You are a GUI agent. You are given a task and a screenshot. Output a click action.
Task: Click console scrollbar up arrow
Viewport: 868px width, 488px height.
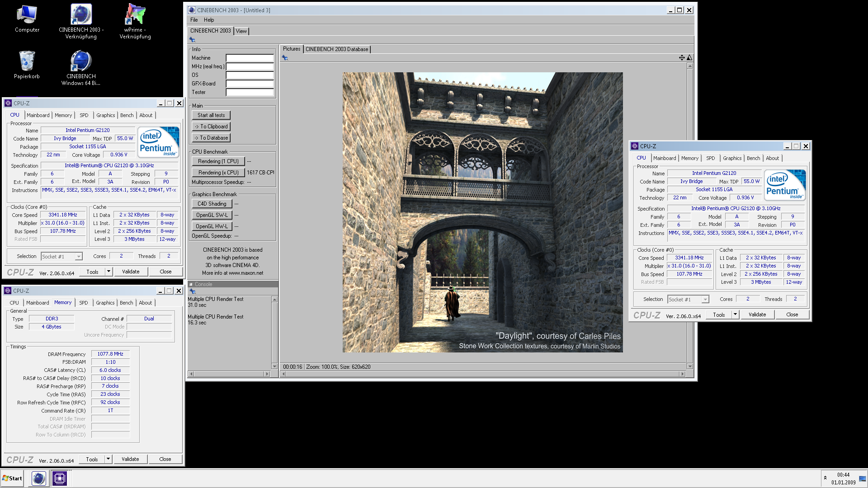(274, 299)
